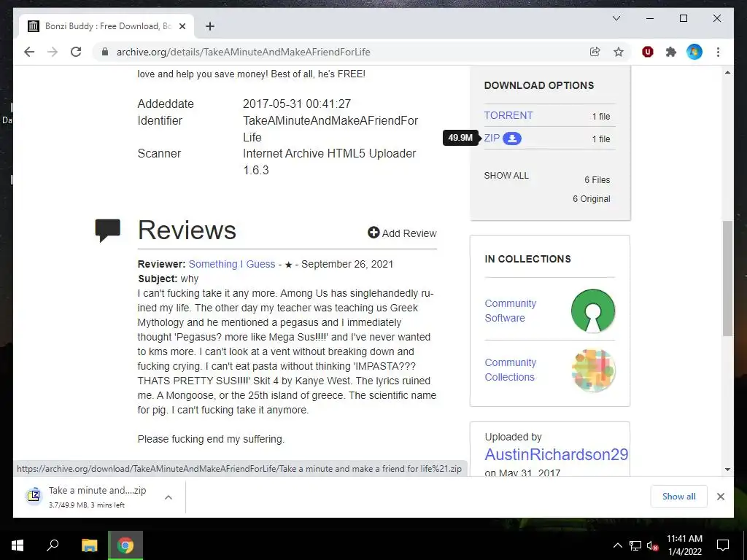Click the Community Software green logo thumbnail
The height and width of the screenshot is (560, 747).
click(x=593, y=311)
